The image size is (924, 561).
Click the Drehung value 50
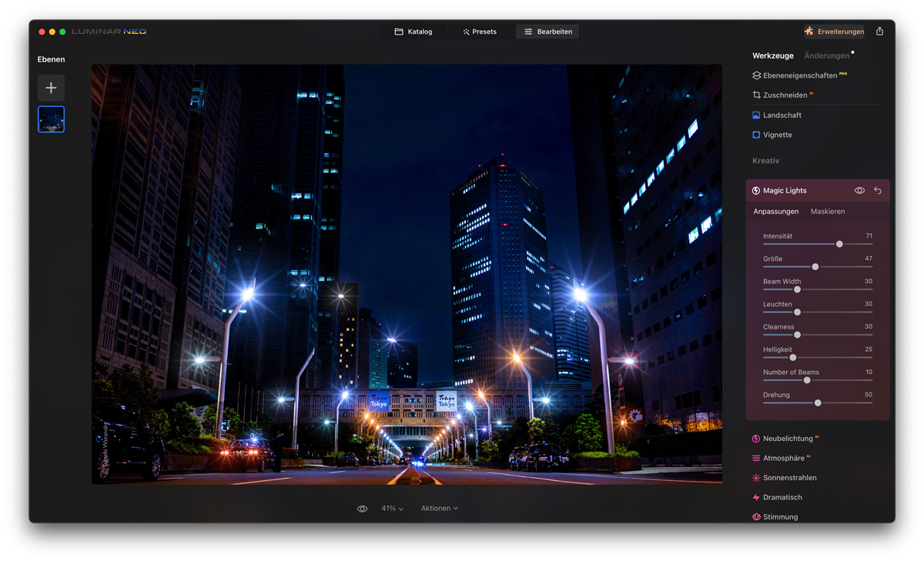point(869,395)
